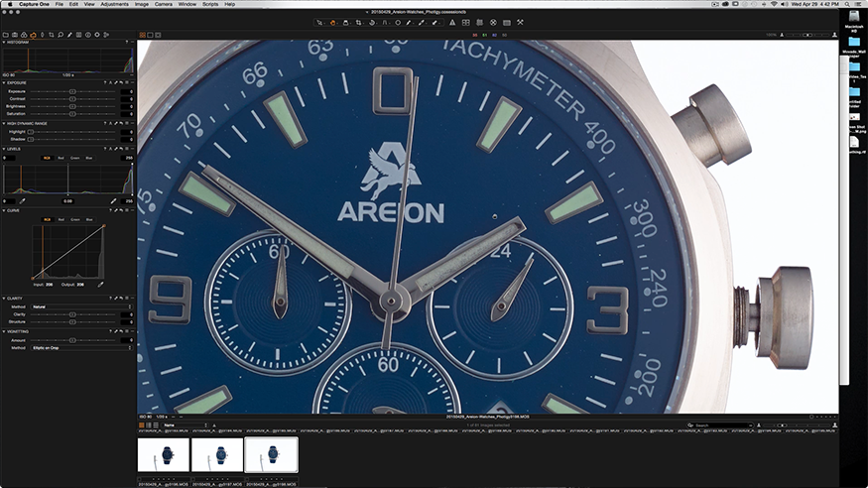
Task: Select the pointer cursor tool in toolbar
Action: (319, 23)
